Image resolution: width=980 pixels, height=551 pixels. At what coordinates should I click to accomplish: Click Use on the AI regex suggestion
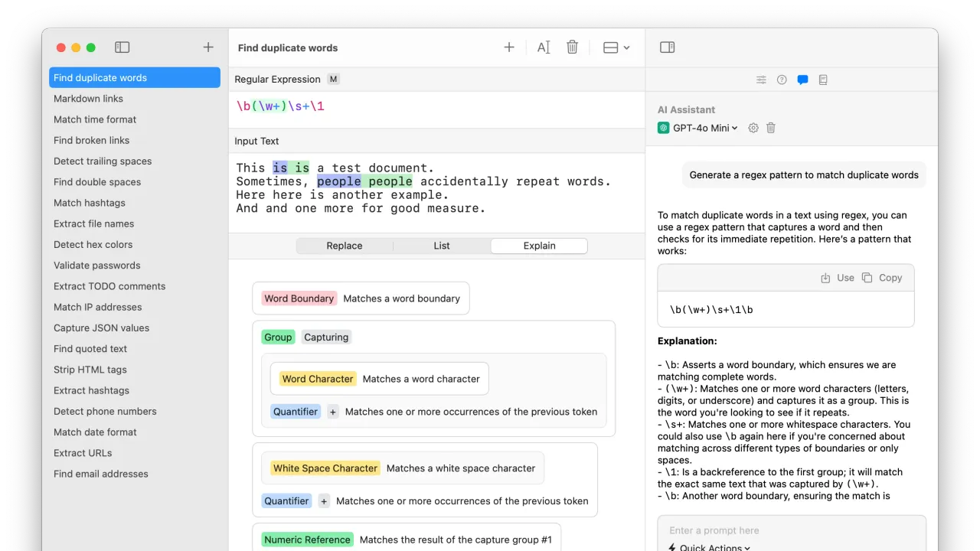click(x=838, y=278)
